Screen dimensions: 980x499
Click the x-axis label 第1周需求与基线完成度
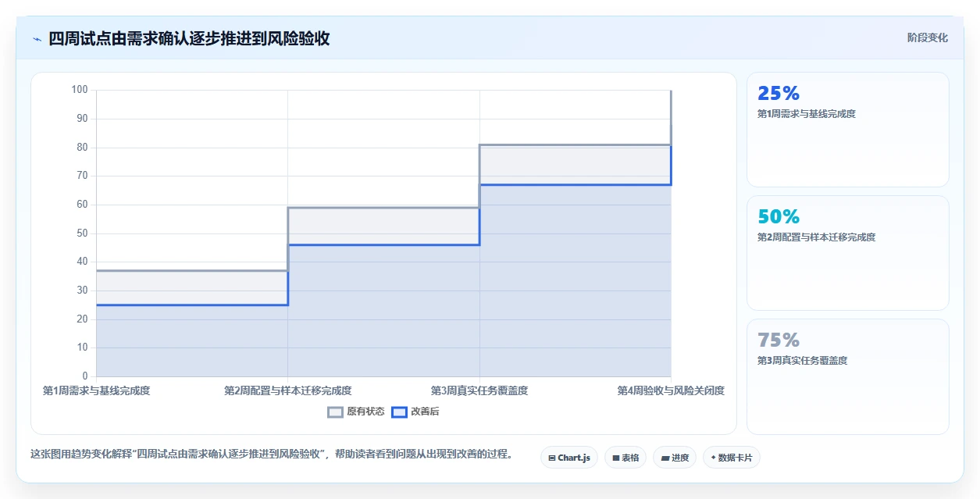pyautogui.click(x=96, y=390)
